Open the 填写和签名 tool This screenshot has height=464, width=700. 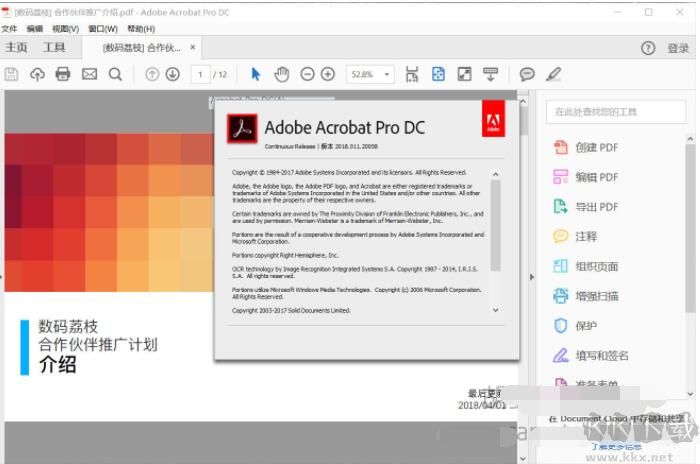591,355
